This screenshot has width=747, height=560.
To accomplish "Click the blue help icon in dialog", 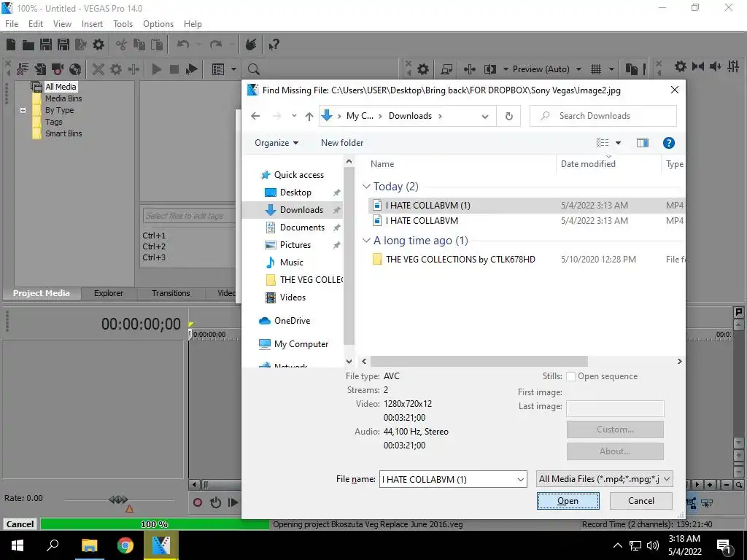I will [669, 143].
